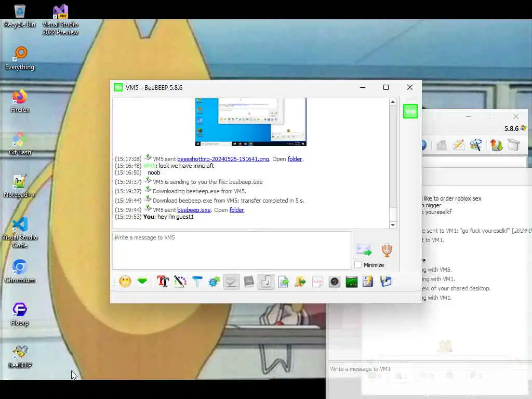Click the chat scrollbar down arrow

click(x=393, y=225)
